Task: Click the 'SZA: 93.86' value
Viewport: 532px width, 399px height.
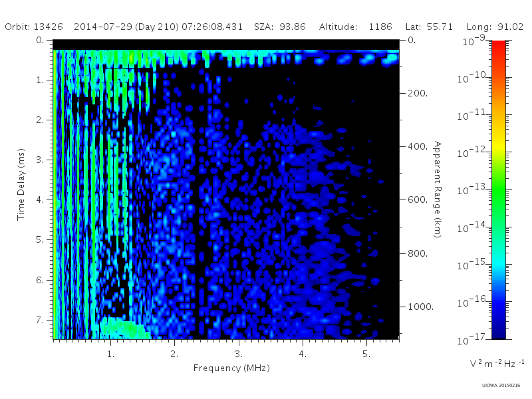Action: pos(280,27)
